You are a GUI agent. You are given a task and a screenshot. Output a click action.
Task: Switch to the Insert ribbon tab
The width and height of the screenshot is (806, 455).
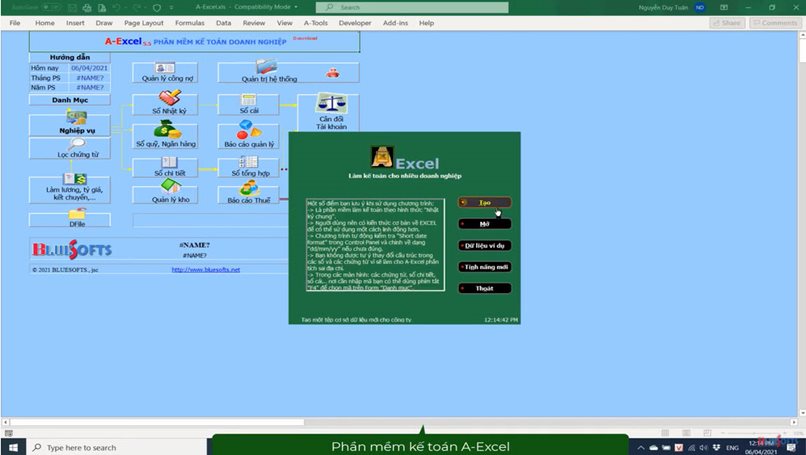point(75,23)
